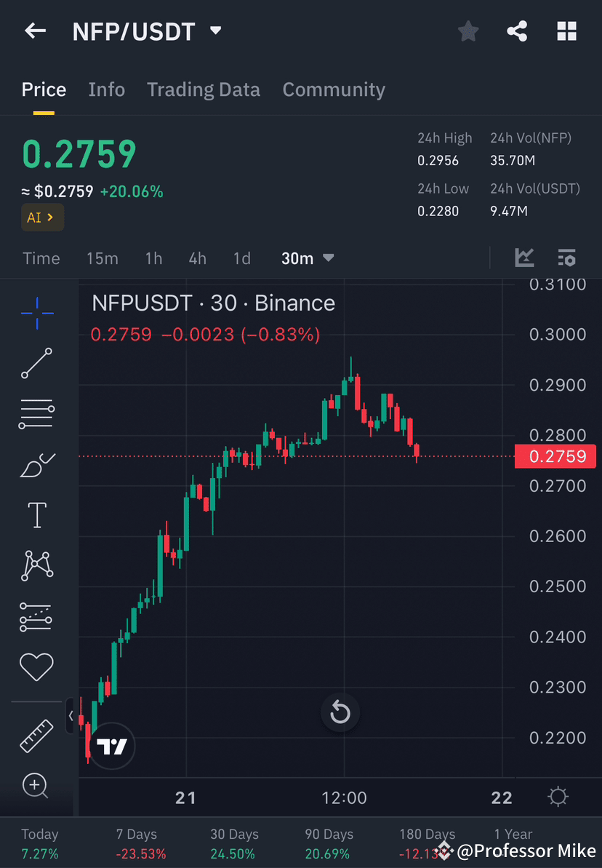
Task: Select the trend line drawing tool
Action: point(36,364)
